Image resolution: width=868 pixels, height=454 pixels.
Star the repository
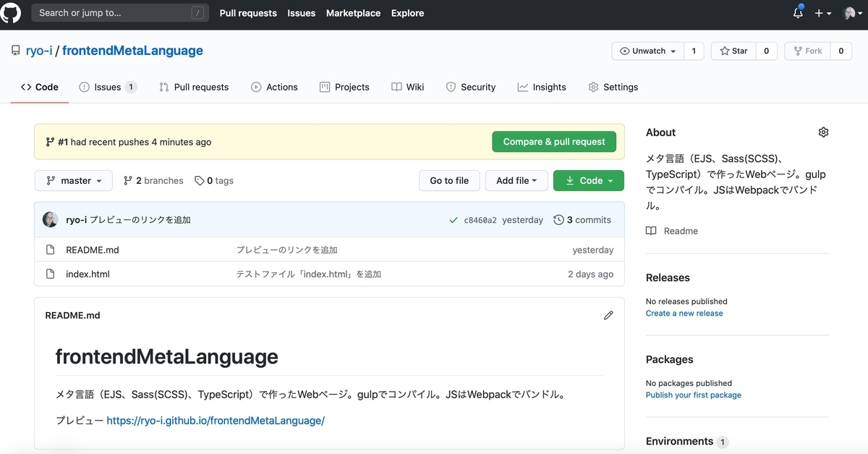733,51
